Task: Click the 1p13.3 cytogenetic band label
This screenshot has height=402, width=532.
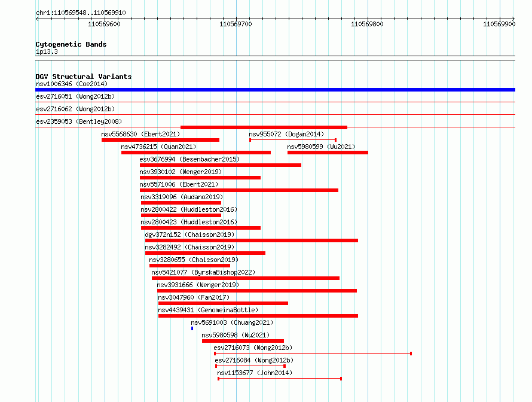Action: tap(47, 51)
